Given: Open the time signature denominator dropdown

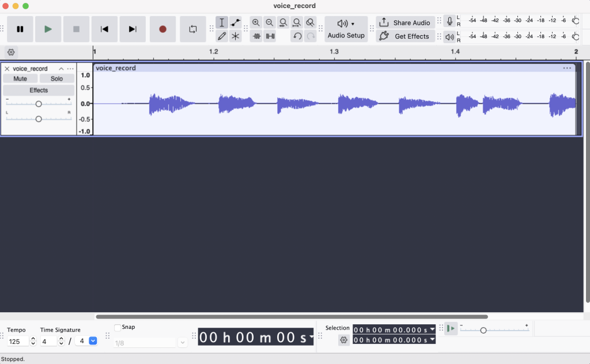Looking at the screenshot, I should click(x=93, y=341).
